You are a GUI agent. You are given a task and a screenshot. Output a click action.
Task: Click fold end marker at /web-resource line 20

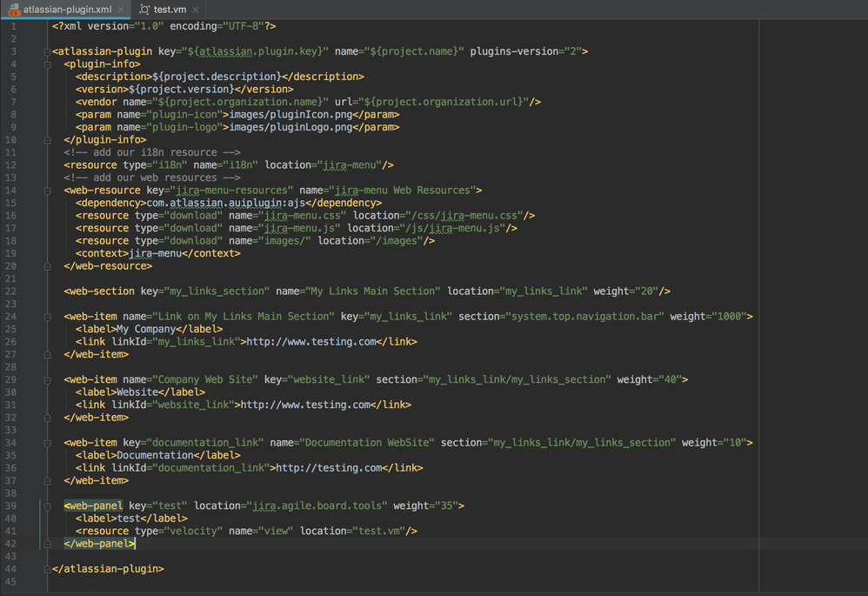coord(48,266)
